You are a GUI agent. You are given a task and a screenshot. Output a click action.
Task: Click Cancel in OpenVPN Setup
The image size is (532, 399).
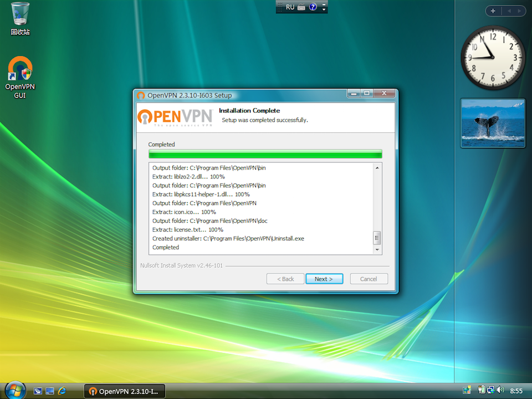click(x=369, y=279)
